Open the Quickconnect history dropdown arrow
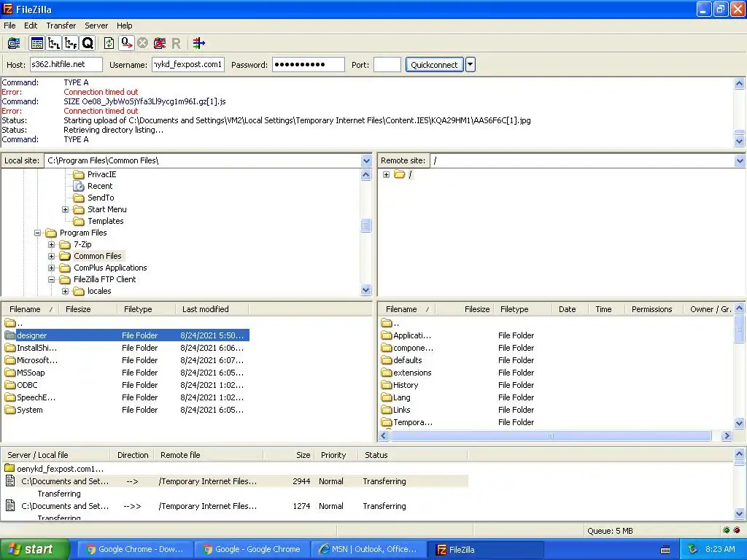747x560 pixels. click(x=471, y=65)
